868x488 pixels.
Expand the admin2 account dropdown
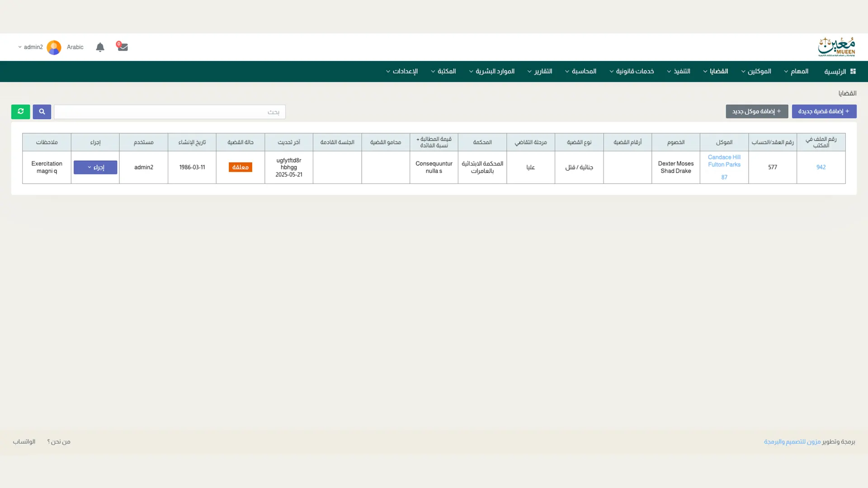[30, 47]
